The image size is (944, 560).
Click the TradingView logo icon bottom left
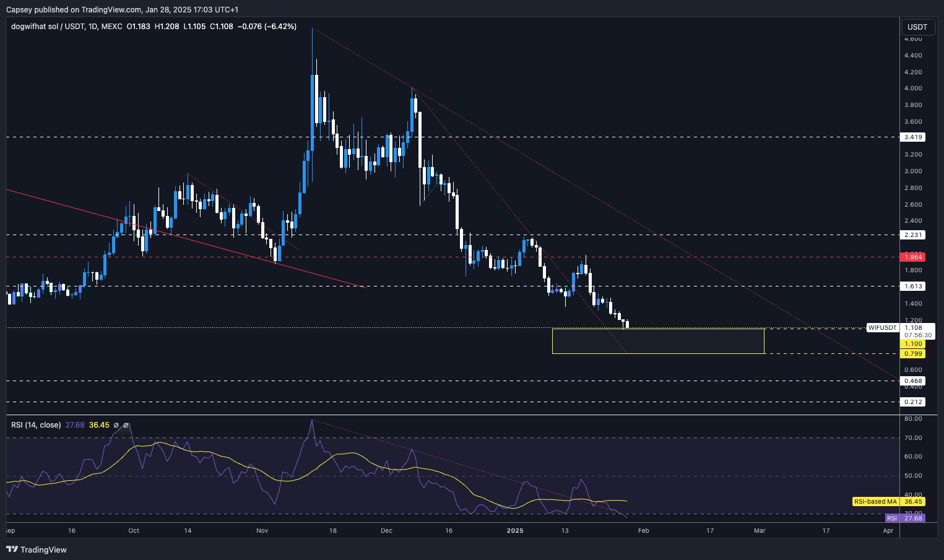[12, 549]
